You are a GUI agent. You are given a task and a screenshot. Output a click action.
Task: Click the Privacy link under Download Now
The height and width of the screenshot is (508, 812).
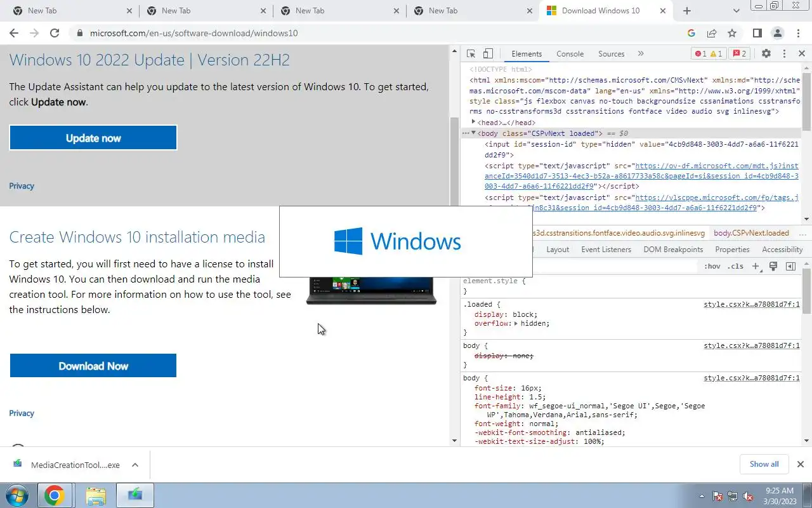[x=22, y=413]
